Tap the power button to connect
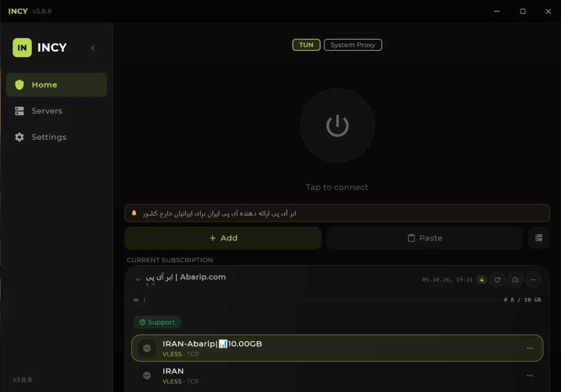This screenshot has height=392, width=561. coord(337,125)
